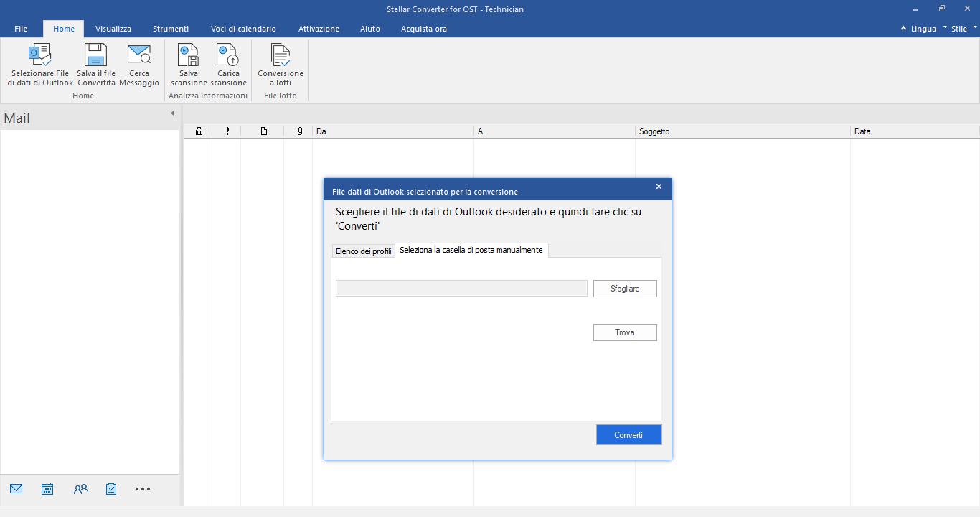The width and height of the screenshot is (980, 517).
Task: Open Acquista ora tab
Action: pyautogui.click(x=424, y=29)
